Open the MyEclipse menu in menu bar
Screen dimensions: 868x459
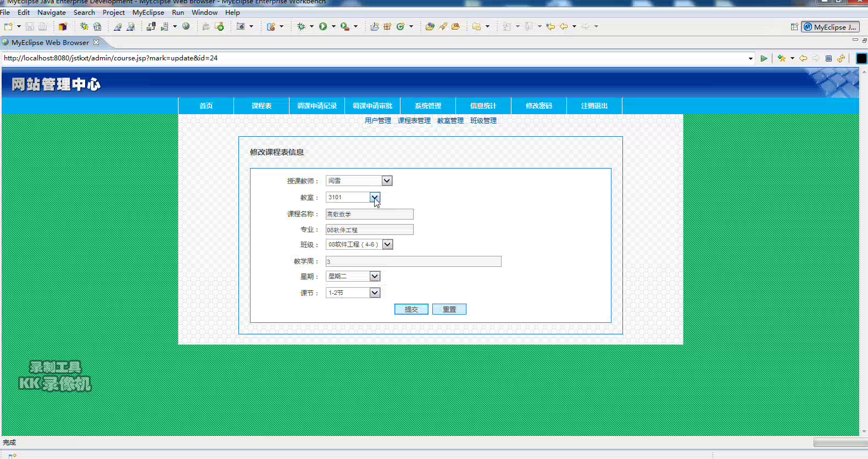(148, 12)
